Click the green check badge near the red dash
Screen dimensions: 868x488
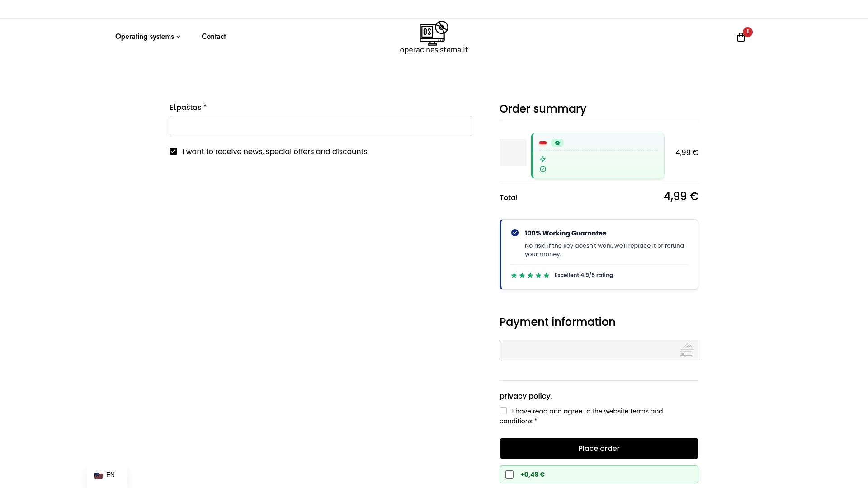(x=558, y=142)
